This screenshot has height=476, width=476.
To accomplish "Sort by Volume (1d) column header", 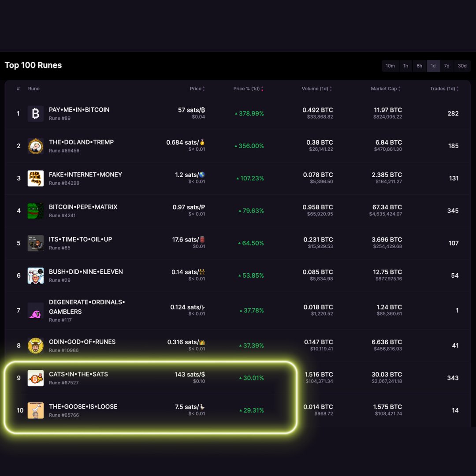I will point(316,89).
